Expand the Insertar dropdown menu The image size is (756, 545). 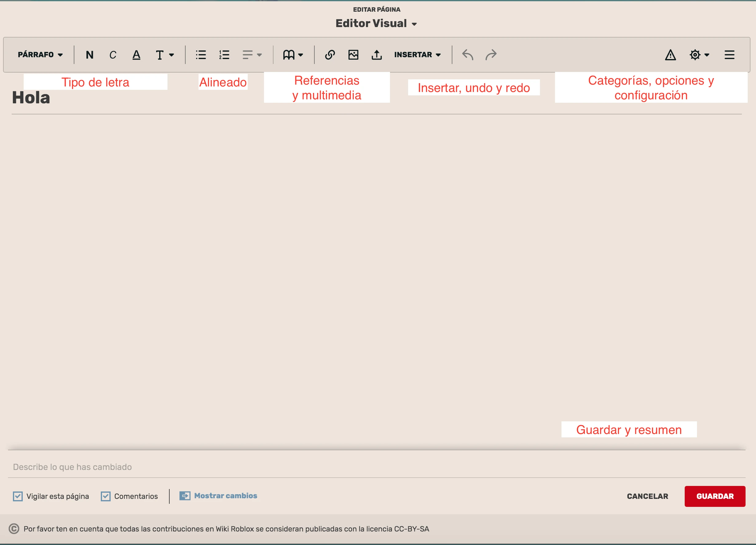417,55
